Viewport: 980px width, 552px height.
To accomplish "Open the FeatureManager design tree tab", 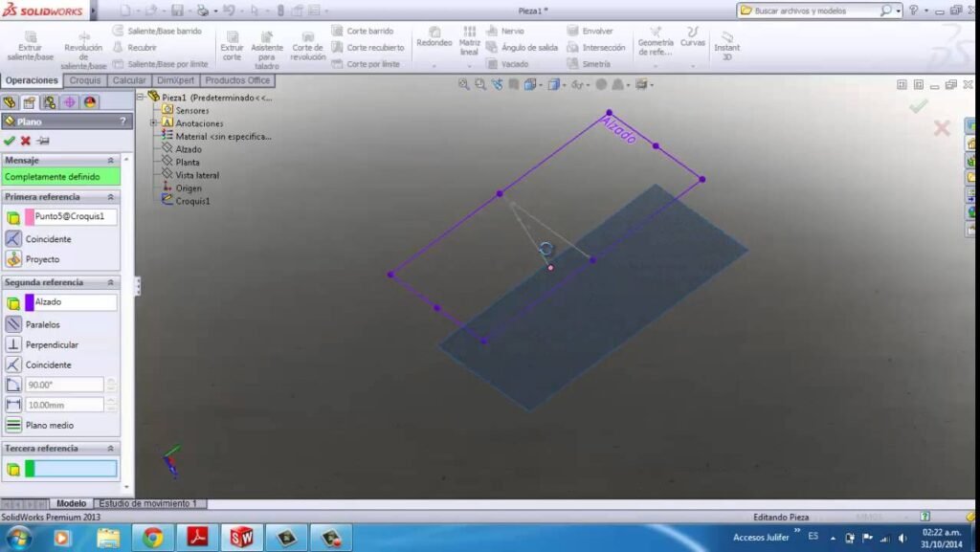I will tap(10, 101).
